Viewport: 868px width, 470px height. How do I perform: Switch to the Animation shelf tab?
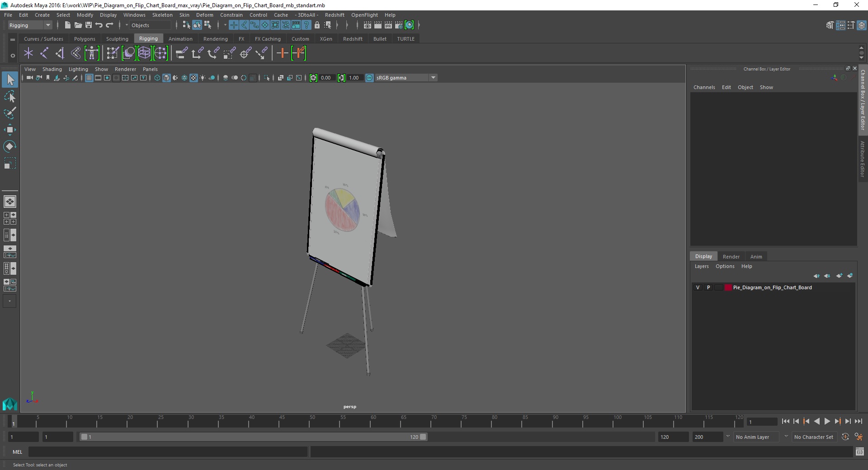[x=180, y=39]
